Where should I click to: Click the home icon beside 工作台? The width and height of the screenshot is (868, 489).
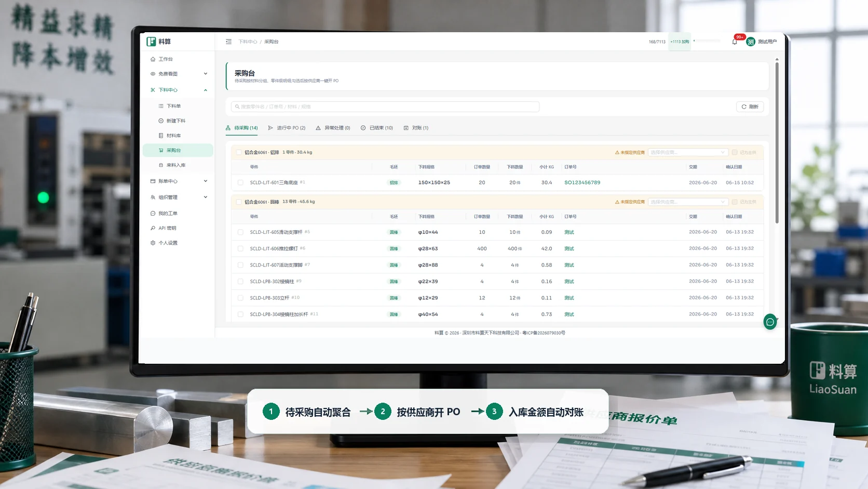[x=153, y=59]
